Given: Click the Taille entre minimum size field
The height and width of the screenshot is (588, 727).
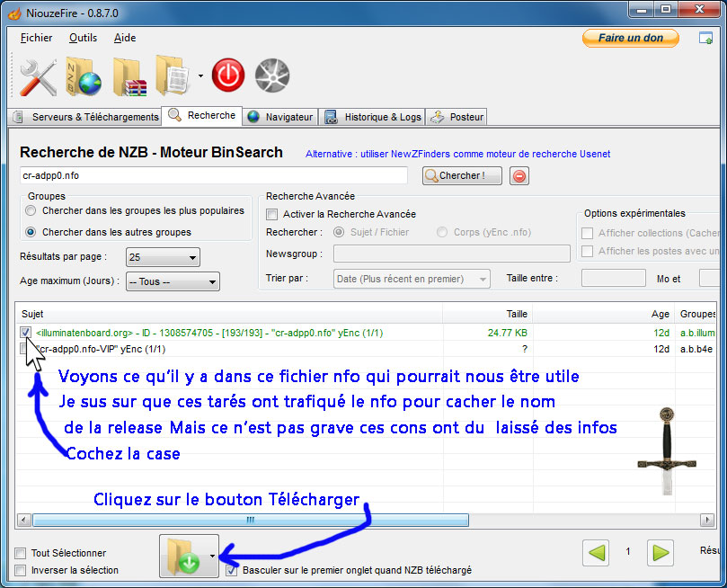Looking at the screenshot, I should pos(614,278).
